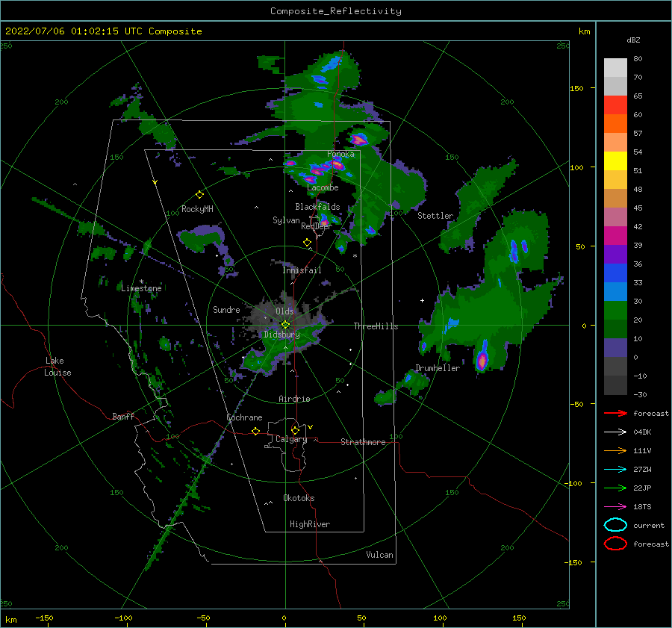
Task: Click the red forecast ellipse in legend
Action: (x=615, y=544)
